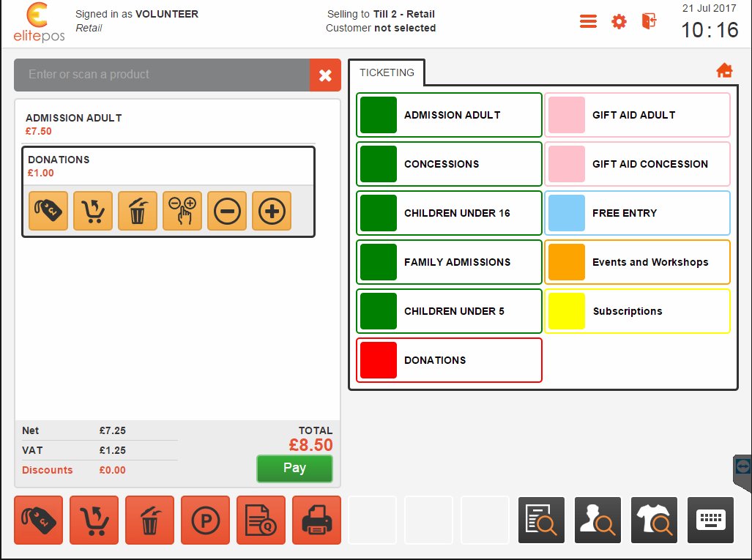The image size is (752, 560).
Task: Click the red return cart button in bottom toolbar
Action: click(94, 520)
